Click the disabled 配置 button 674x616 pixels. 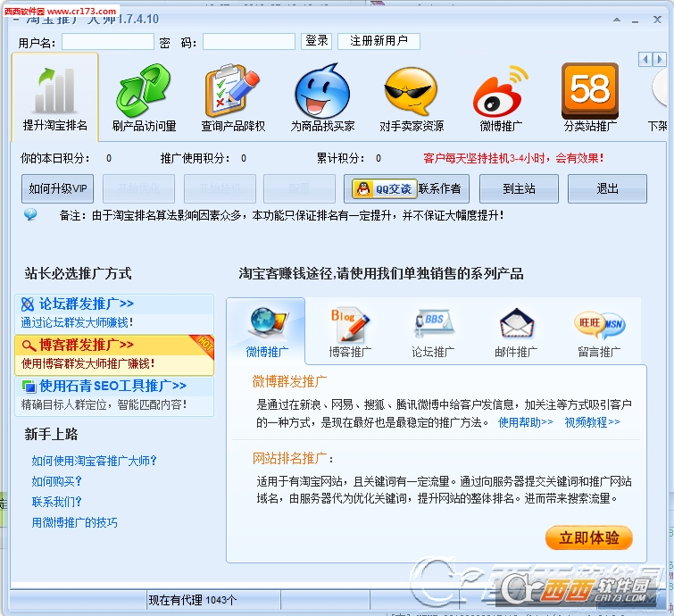pos(299,188)
